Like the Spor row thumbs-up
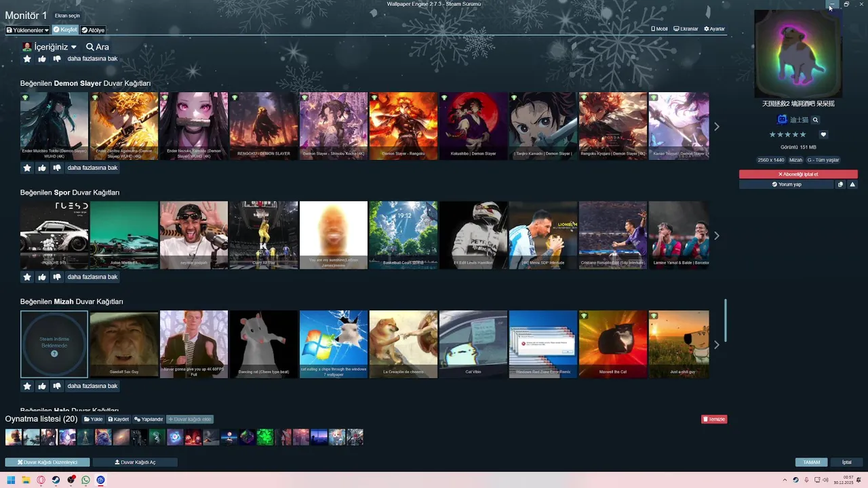868x488 pixels. [x=42, y=277]
